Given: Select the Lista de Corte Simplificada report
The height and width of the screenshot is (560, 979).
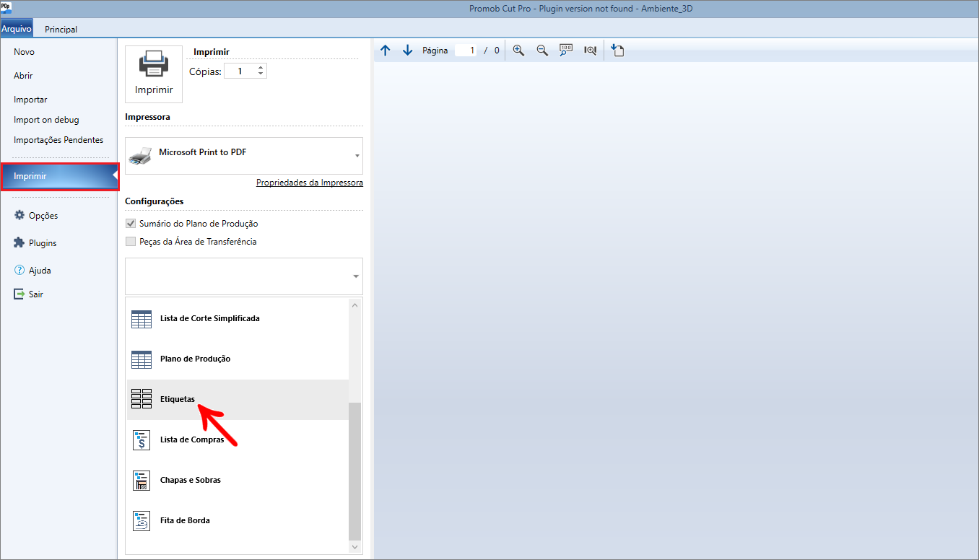Looking at the screenshot, I should click(x=238, y=319).
